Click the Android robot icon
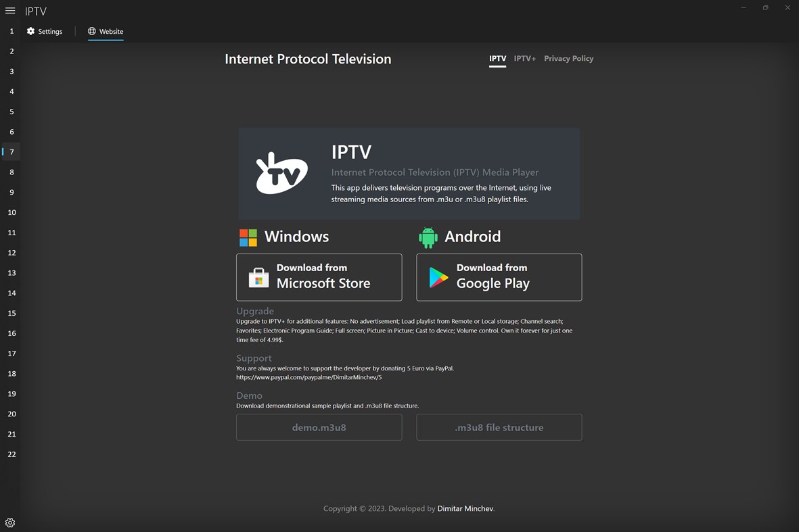Screen dimensions: 799x532 tap(428, 237)
